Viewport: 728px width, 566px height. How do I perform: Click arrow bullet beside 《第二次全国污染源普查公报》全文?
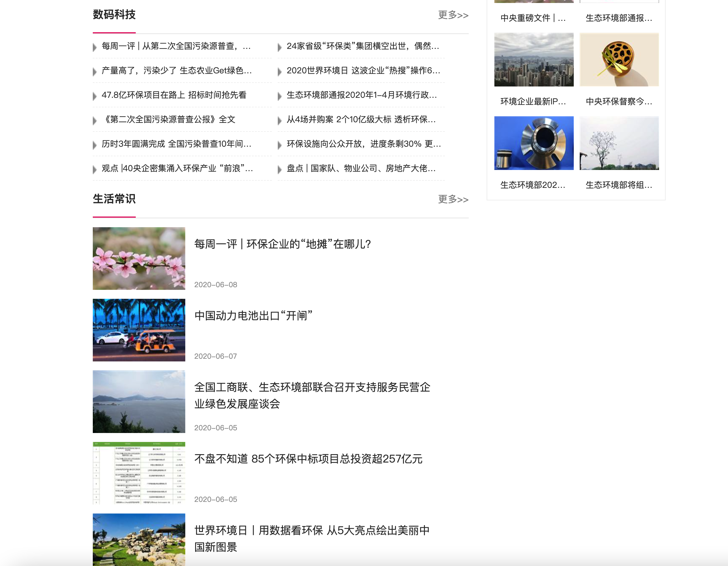95,120
